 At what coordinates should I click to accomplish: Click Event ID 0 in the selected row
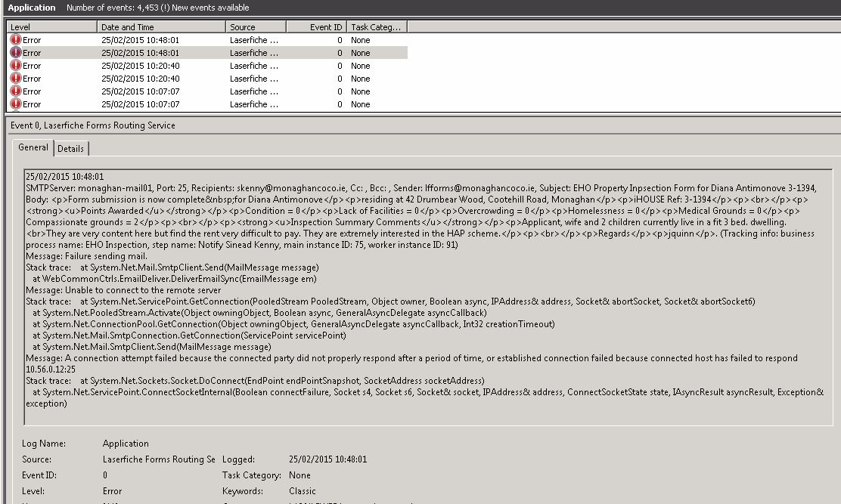click(340, 52)
